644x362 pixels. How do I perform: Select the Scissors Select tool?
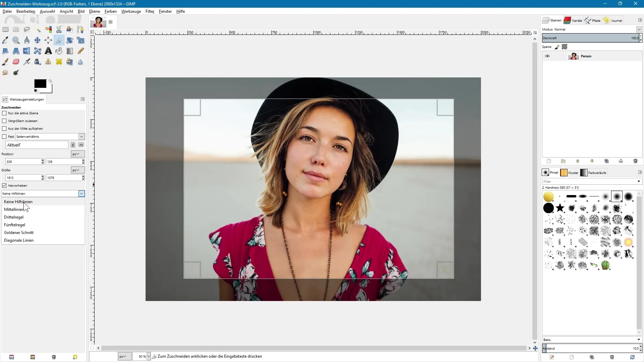click(59, 29)
